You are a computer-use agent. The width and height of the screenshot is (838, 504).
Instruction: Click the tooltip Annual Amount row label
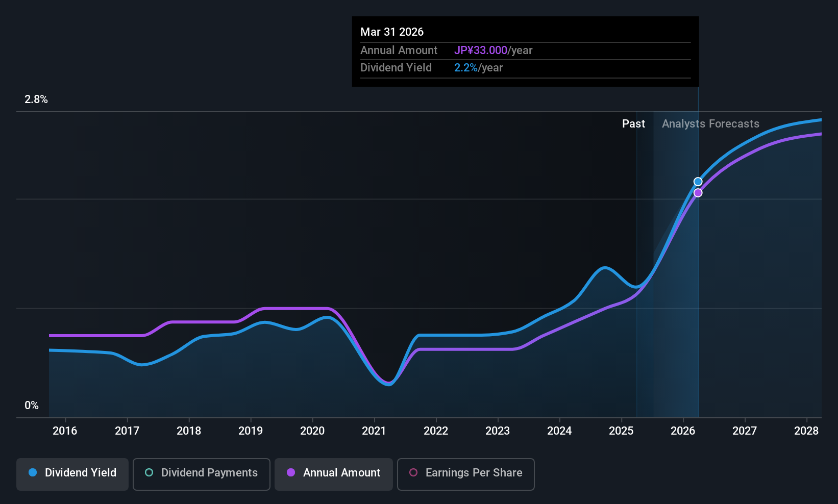[x=399, y=50]
